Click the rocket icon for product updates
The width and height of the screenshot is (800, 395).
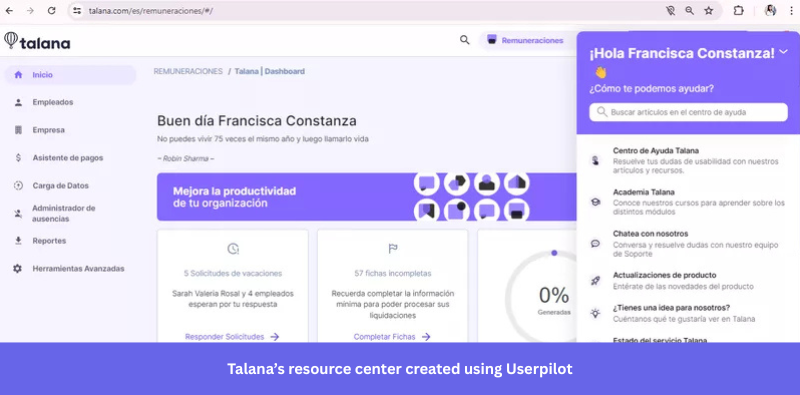[595, 281]
